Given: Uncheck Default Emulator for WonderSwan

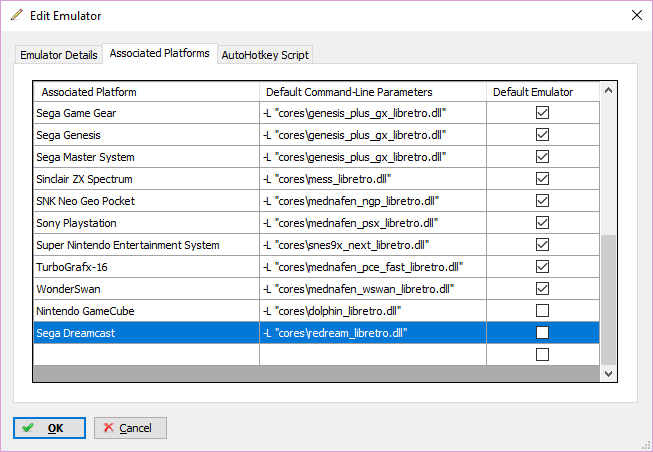Looking at the screenshot, I should click(542, 289).
